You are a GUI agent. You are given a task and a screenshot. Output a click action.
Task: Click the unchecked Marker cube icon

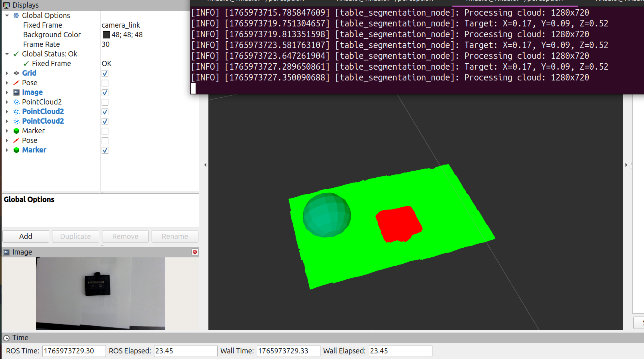point(16,130)
